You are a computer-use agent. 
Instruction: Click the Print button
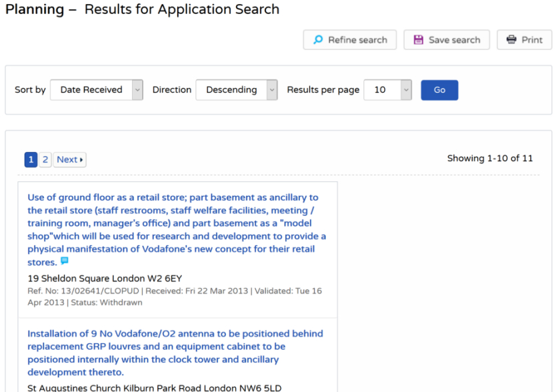click(524, 39)
